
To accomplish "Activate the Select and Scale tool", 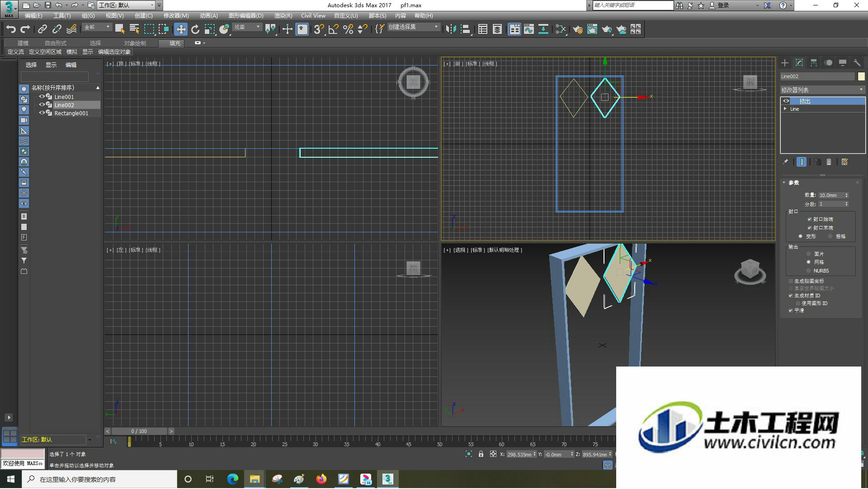I will (209, 29).
